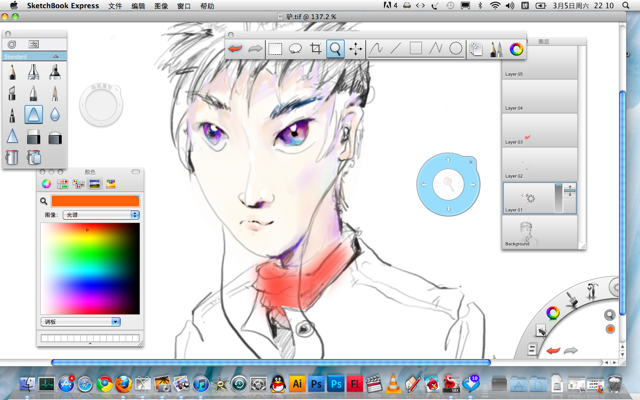
Task: Switch color panel to color wheel mode
Action: tap(46, 184)
